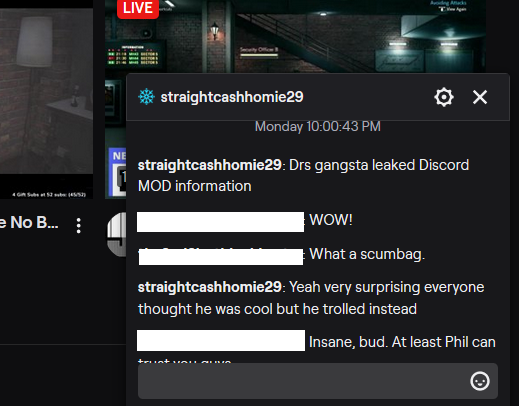The width and height of the screenshot is (519, 406).
Task: Click the red LIVE badge
Action: pos(138,8)
